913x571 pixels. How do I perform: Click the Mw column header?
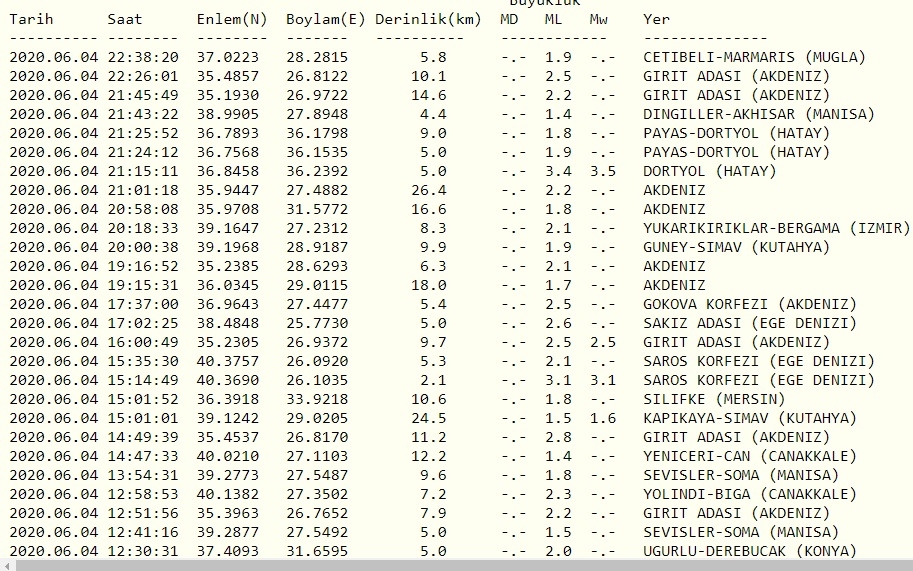[598, 19]
